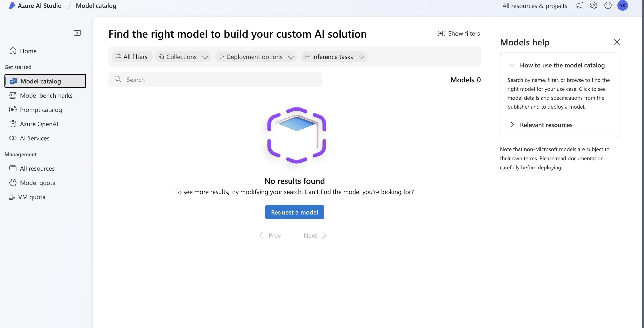
Task: Click the Model quota icon
Action: 13,182
